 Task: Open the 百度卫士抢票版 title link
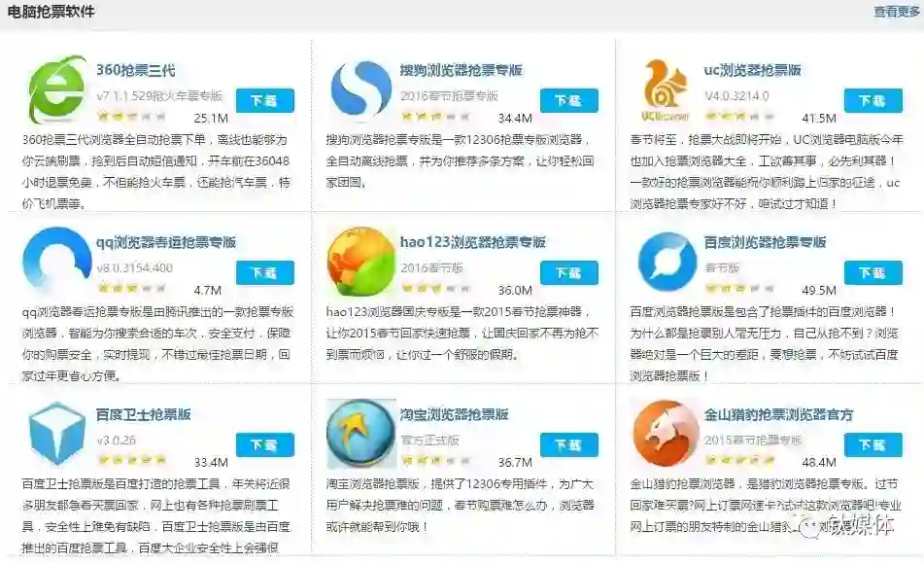(x=143, y=414)
